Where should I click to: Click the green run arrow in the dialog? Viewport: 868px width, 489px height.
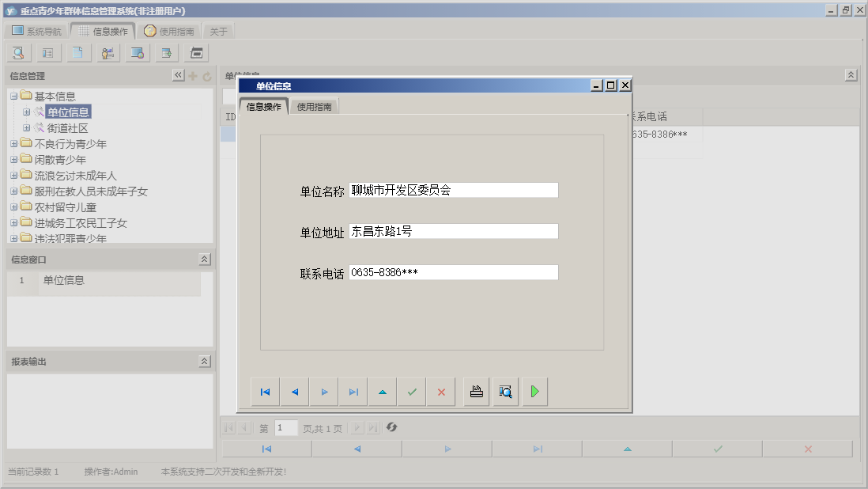pos(534,391)
